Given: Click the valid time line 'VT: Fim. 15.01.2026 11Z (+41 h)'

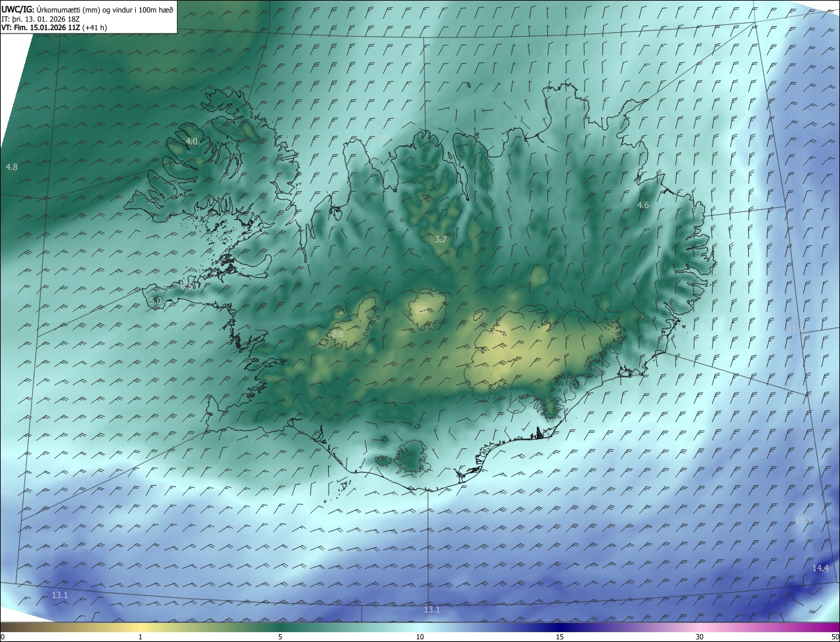Looking at the screenshot, I should 54,28.
